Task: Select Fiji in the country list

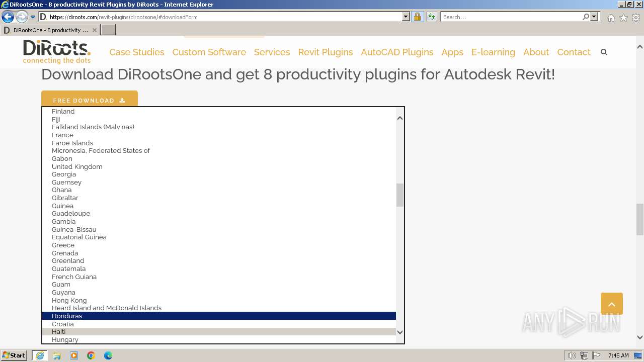Action: coord(219,119)
